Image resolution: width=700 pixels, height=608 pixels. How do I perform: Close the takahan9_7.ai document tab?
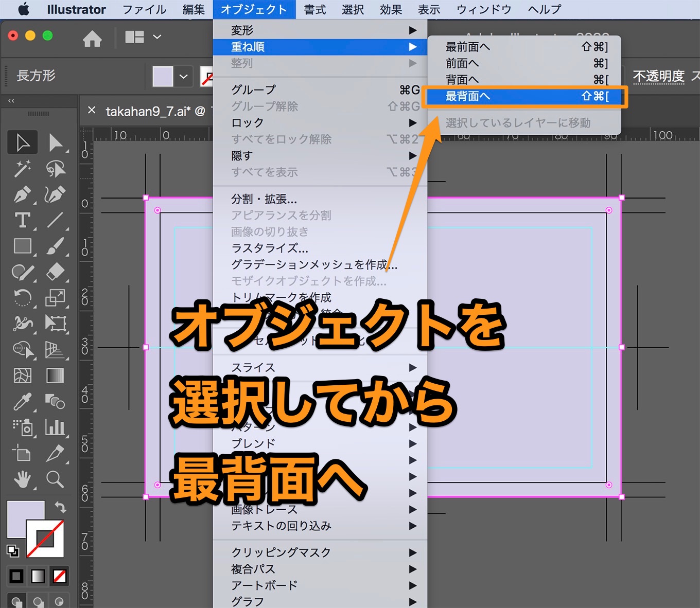(92, 110)
